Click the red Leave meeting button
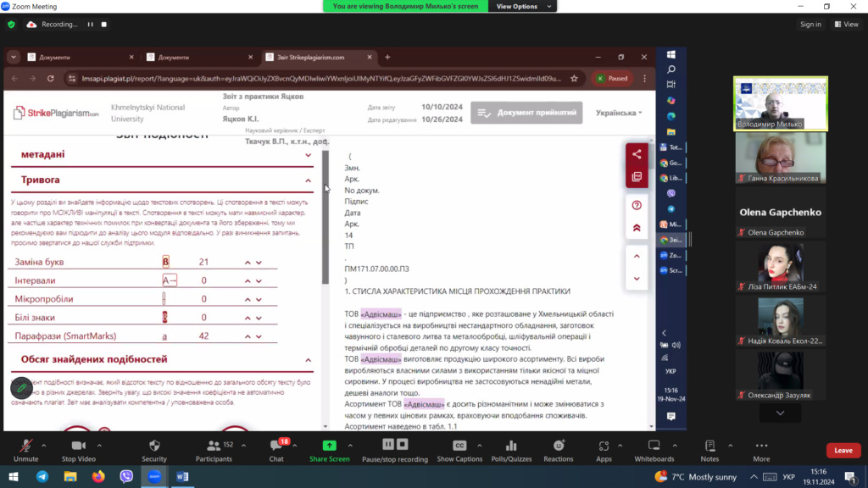Image resolution: width=868 pixels, height=488 pixels. 843,450
